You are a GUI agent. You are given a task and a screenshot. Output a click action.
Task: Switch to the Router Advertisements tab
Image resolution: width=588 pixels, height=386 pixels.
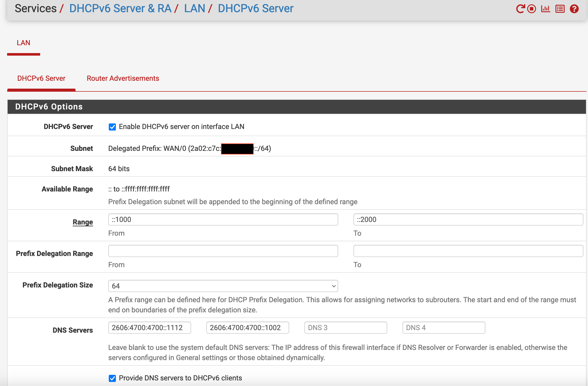[123, 78]
